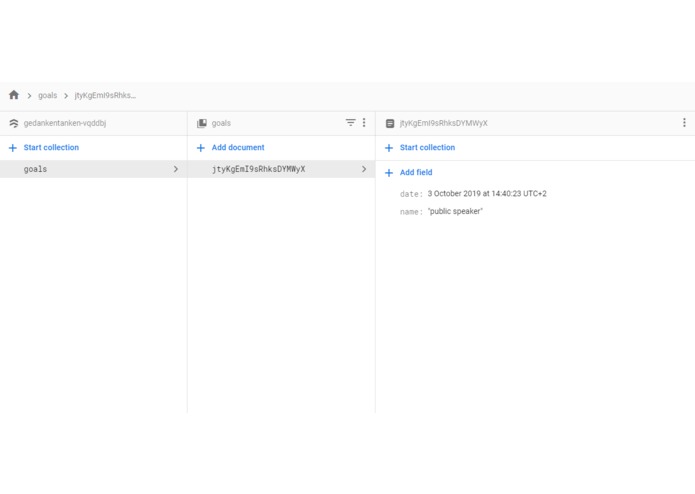Click the "public speaker" field value
The width and height of the screenshot is (695, 494).
(455, 211)
